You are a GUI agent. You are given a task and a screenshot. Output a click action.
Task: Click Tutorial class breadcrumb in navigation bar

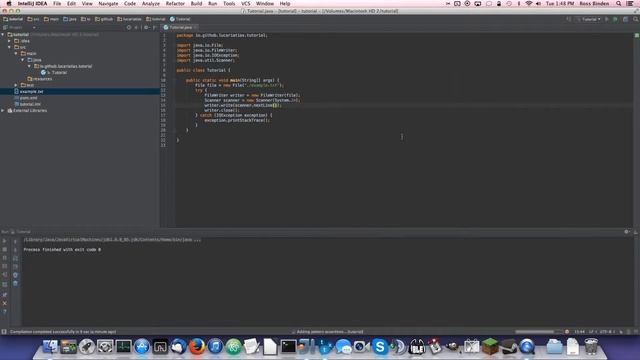(x=180, y=19)
